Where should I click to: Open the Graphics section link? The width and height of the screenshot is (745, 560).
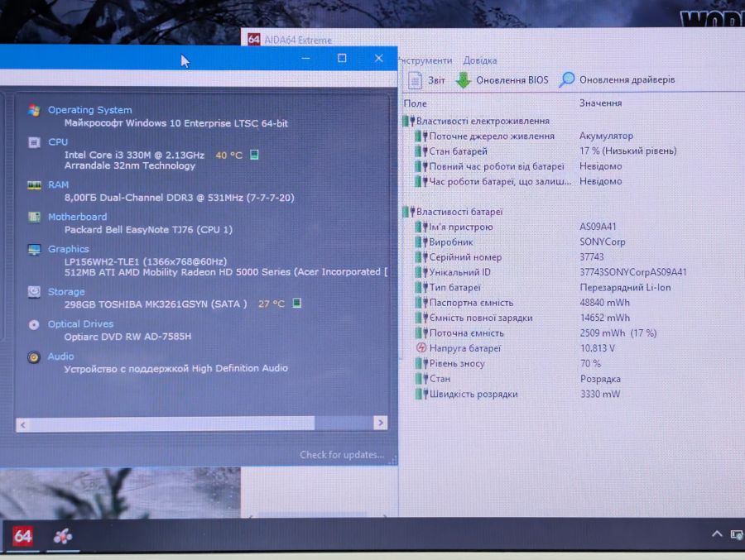click(x=69, y=248)
